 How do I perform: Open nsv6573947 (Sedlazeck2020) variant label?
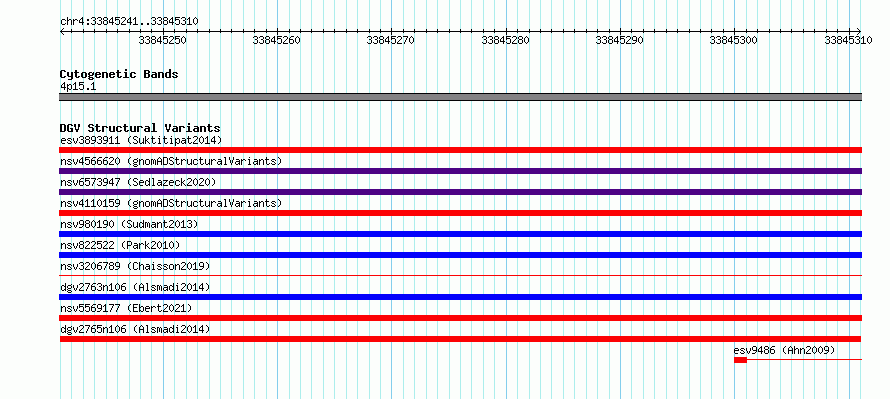(138, 182)
